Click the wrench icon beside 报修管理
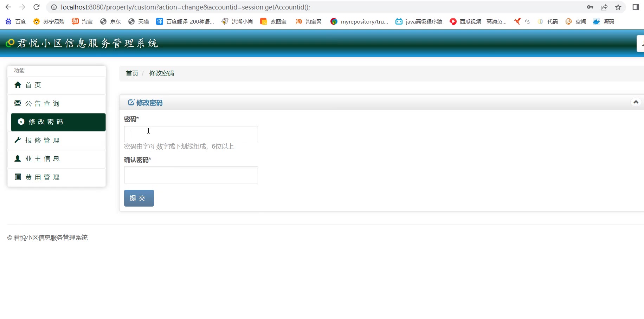This screenshot has height=319, width=644. (18, 140)
